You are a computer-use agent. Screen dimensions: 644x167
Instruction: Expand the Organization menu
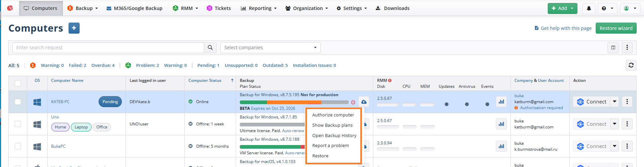[x=307, y=8]
